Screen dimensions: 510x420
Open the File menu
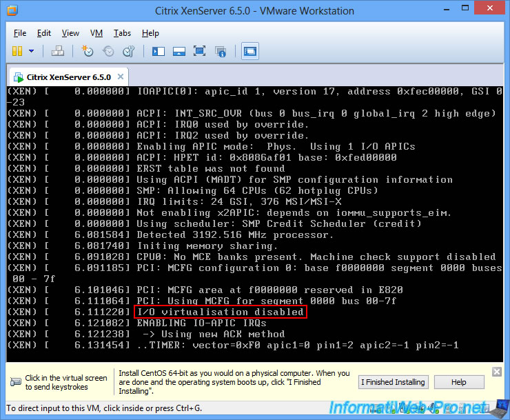(x=20, y=33)
